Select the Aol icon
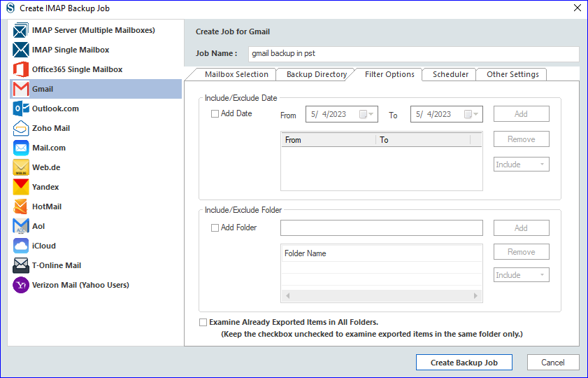The width and height of the screenshot is (588, 378). (20, 226)
